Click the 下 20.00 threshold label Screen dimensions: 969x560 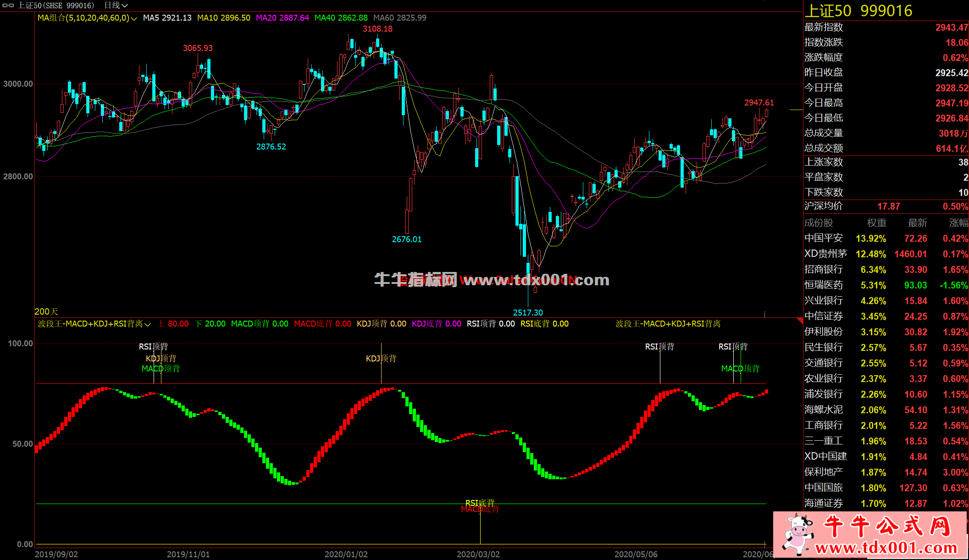tap(210, 324)
